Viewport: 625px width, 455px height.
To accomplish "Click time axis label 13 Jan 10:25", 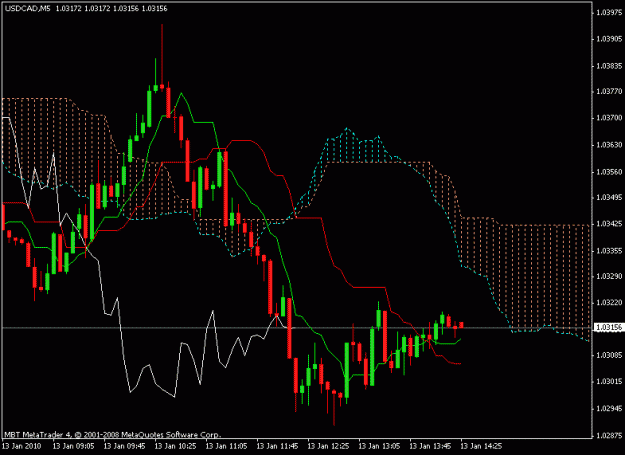I will point(175,446).
